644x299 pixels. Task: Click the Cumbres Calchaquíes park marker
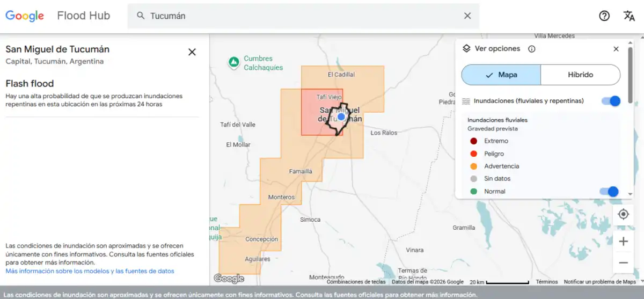click(x=233, y=63)
